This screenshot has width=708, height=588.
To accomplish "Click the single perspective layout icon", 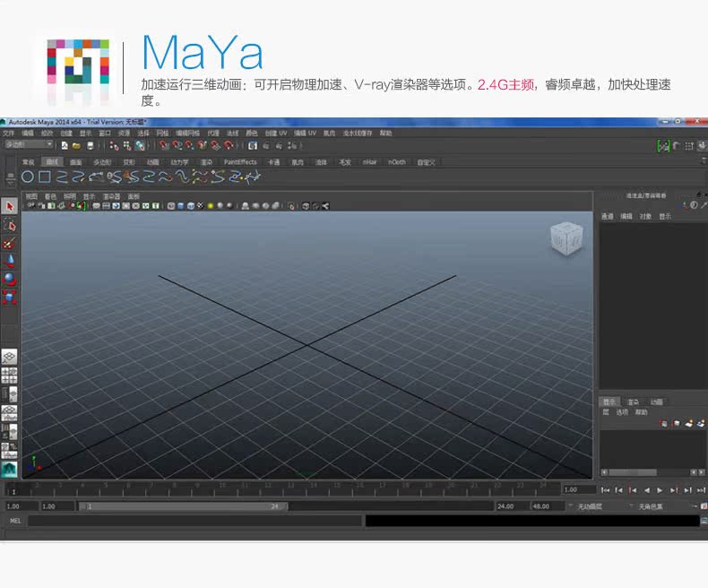I will [10, 357].
